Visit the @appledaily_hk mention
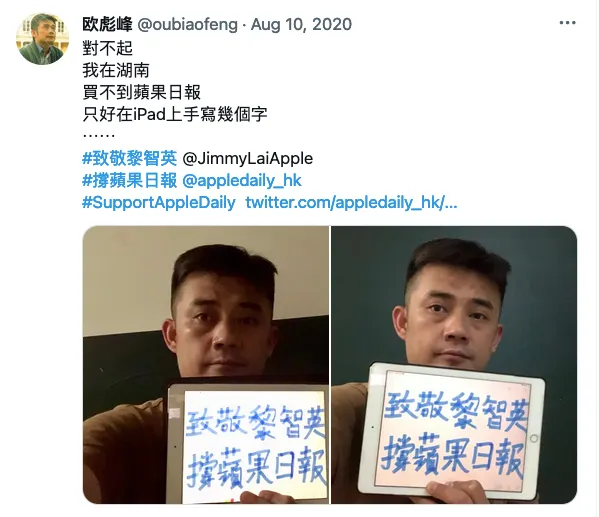Screen dimensions: 599x517 tap(242, 180)
